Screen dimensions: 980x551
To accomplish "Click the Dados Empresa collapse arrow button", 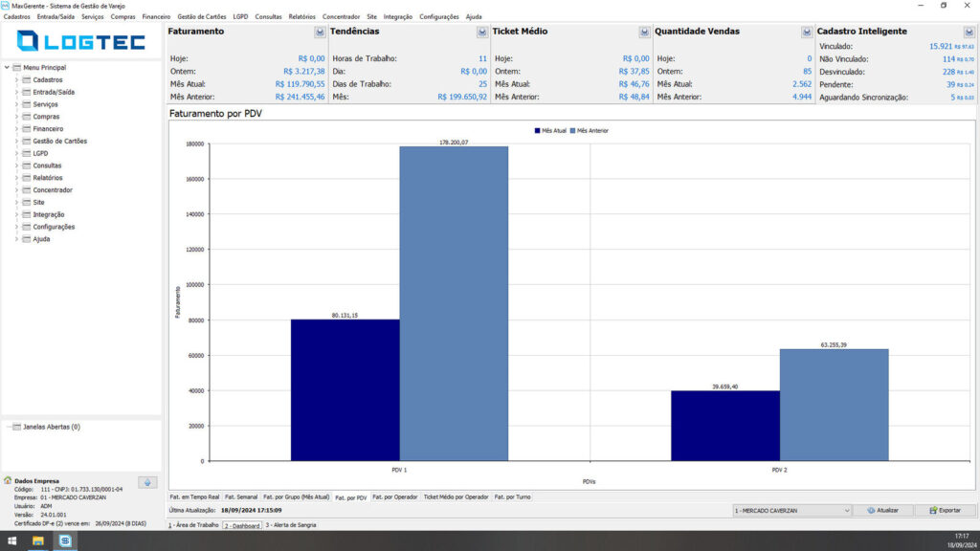I will tap(147, 482).
